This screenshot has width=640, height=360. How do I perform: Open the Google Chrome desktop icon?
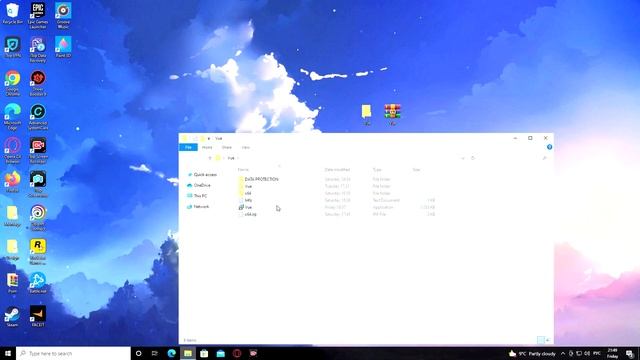(x=12, y=83)
